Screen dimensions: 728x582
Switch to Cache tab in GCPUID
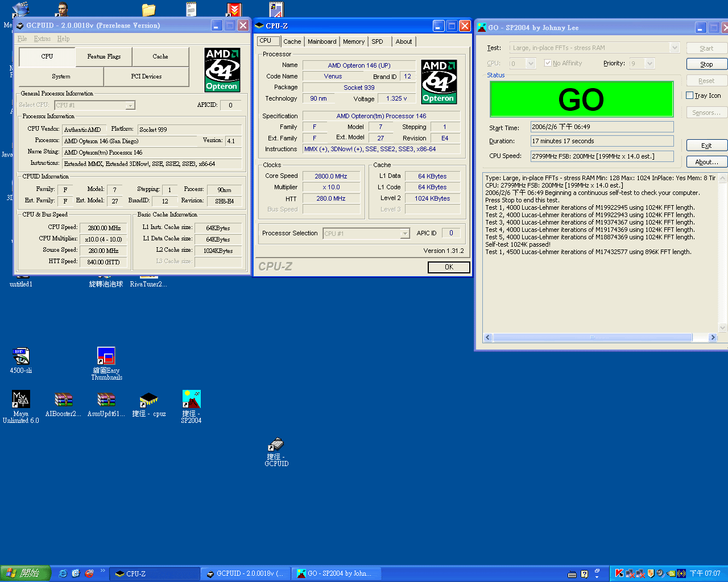[160, 57]
